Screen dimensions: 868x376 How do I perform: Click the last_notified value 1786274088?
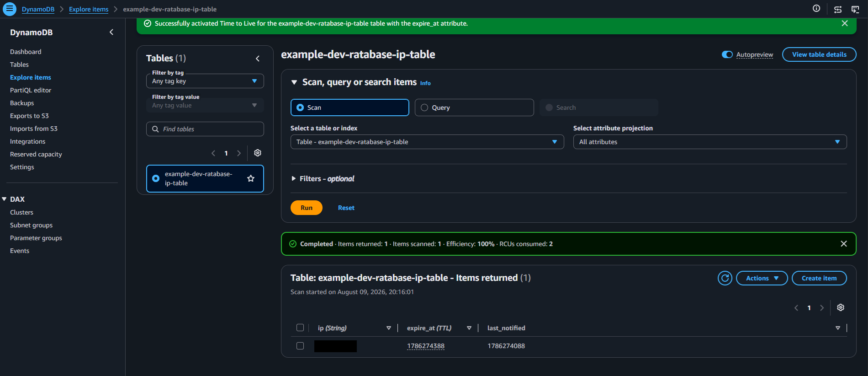(506, 346)
